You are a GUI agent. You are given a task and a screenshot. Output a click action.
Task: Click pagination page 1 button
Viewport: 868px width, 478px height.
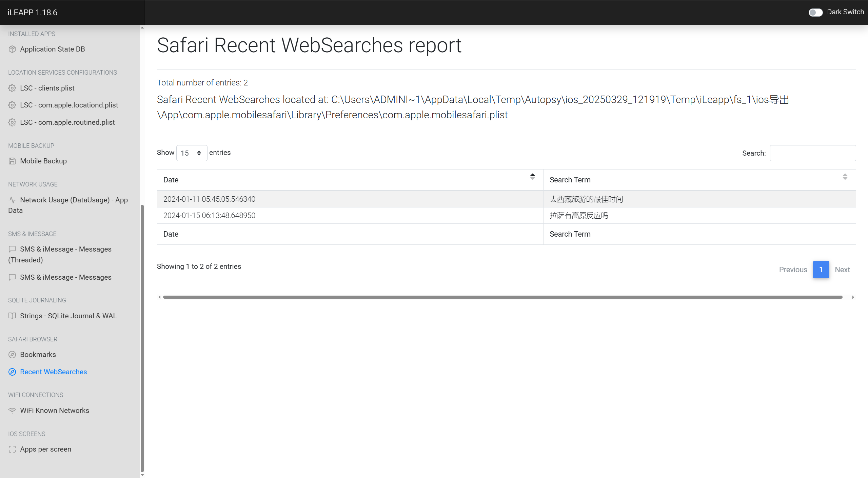821,270
